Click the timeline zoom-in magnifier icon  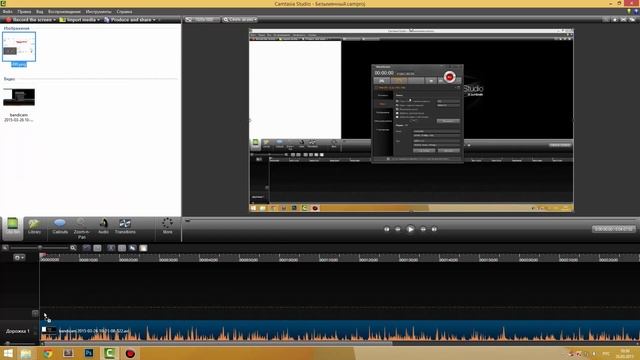73,248
